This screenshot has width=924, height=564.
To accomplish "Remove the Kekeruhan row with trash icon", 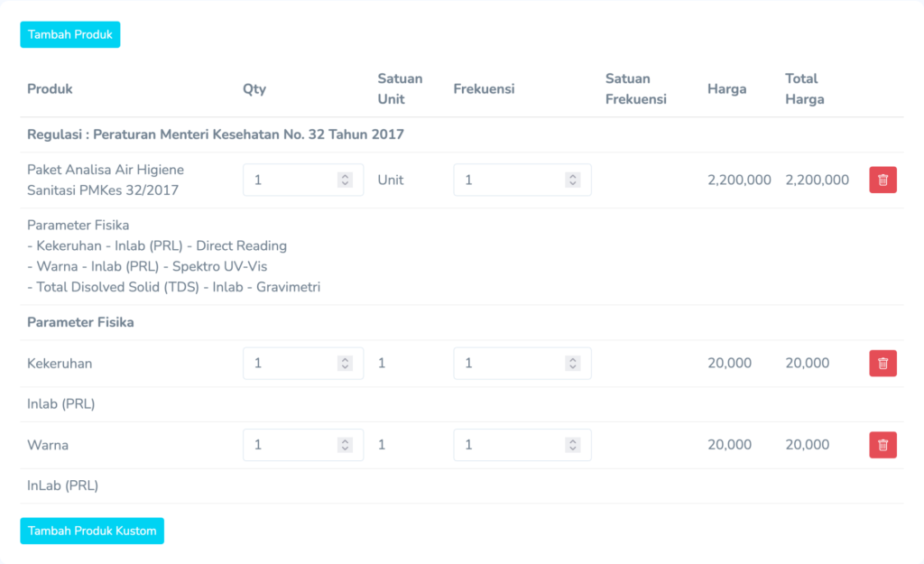I will [x=882, y=363].
